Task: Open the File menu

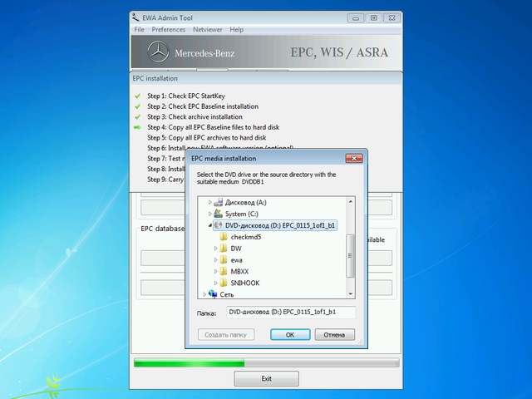Action: pos(139,30)
